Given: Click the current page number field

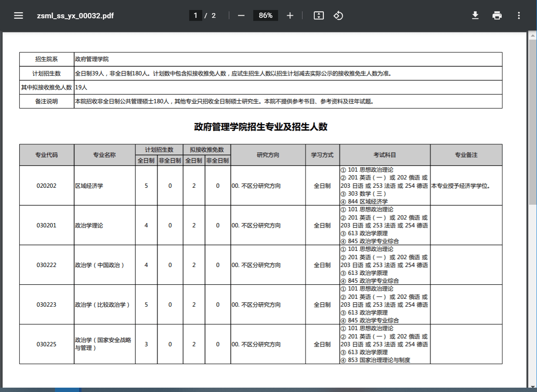Looking at the screenshot, I should pyautogui.click(x=195, y=16).
